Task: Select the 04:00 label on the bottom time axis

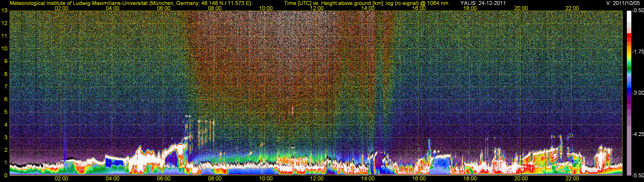Action: pos(112,179)
